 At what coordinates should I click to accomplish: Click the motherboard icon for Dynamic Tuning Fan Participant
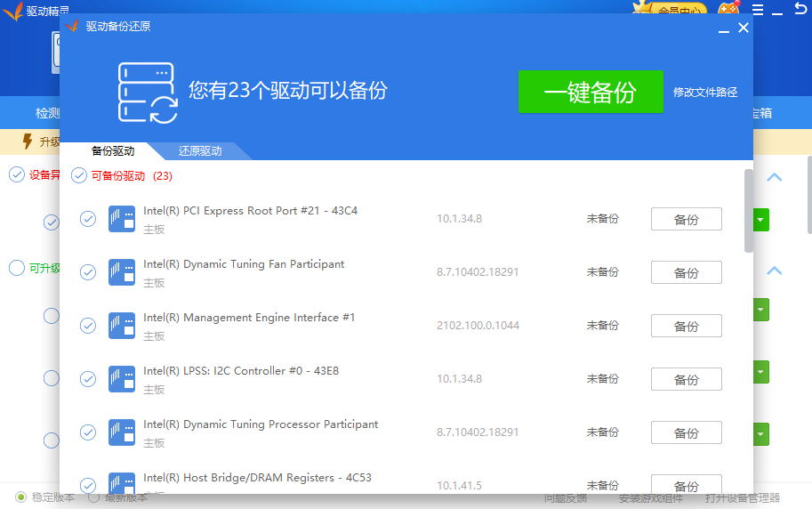[x=122, y=272]
